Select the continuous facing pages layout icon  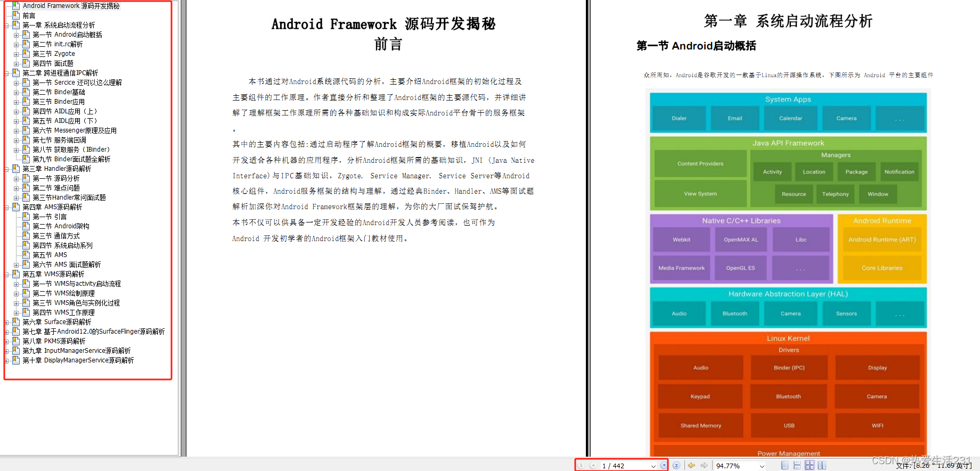822,465
